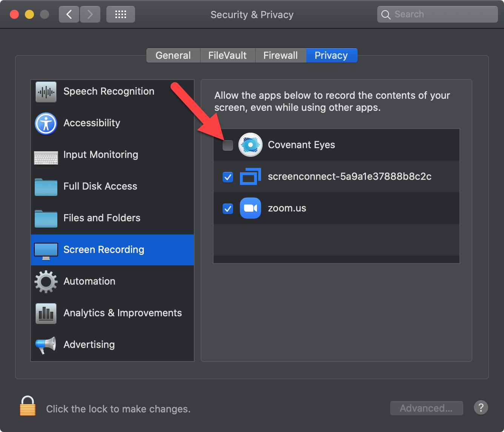Go back with the left arrow button
This screenshot has height=432, width=504.
click(x=69, y=15)
